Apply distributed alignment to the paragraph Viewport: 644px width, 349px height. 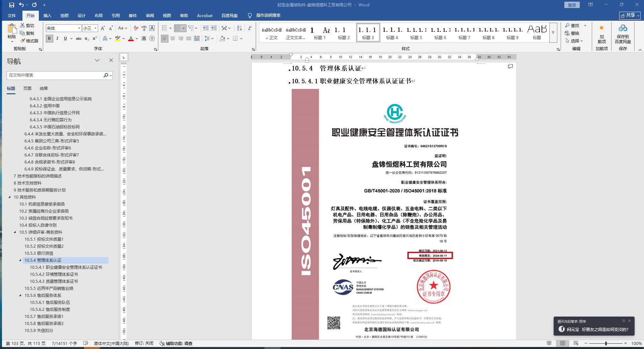click(197, 38)
